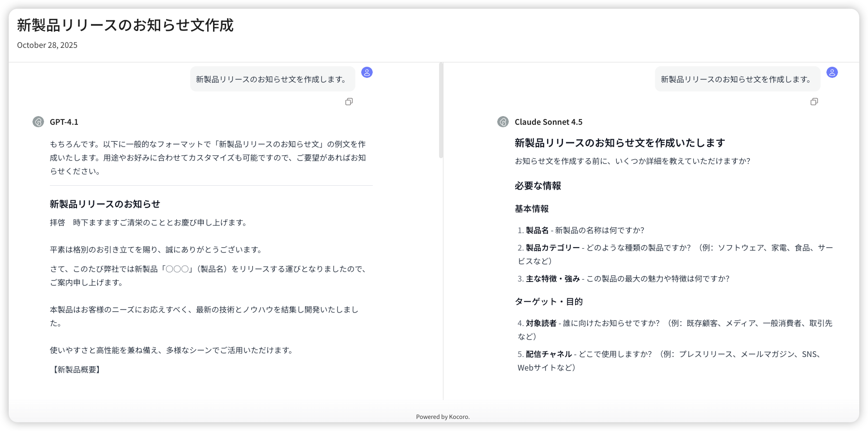This screenshot has width=868, height=431.
Task: Open the Powered by Kocoro link
Action: [442, 416]
